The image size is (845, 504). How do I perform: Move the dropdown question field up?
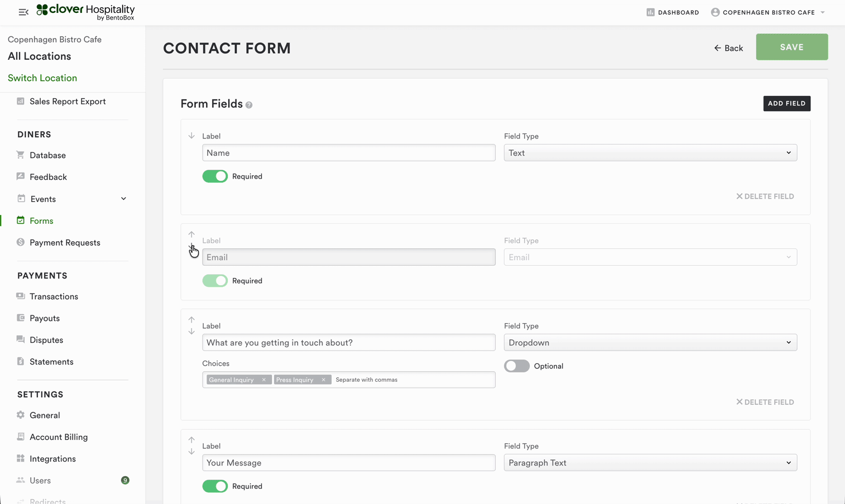point(191,320)
